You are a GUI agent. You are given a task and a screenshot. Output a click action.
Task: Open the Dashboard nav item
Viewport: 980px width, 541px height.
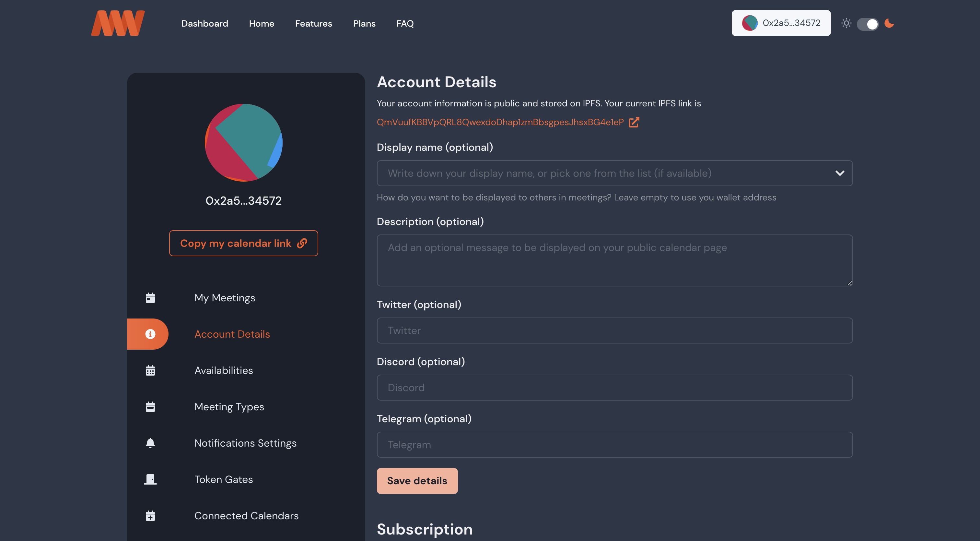tap(205, 24)
